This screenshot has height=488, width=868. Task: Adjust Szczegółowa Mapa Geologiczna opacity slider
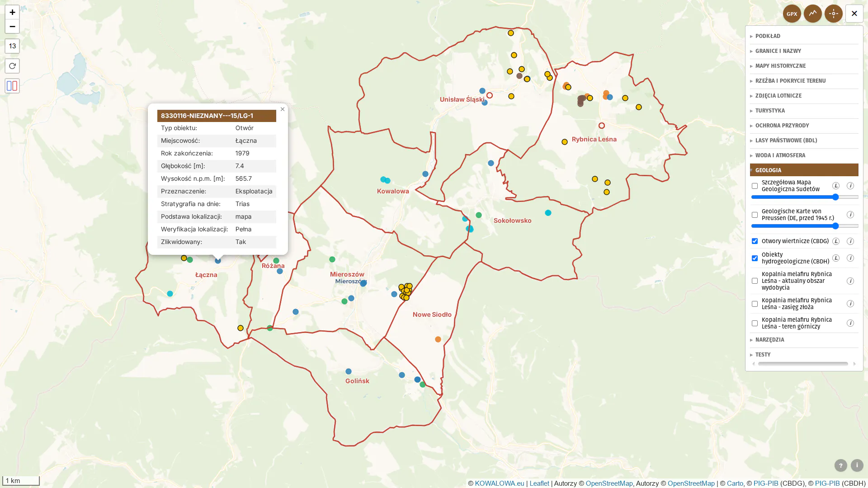[x=805, y=197]
